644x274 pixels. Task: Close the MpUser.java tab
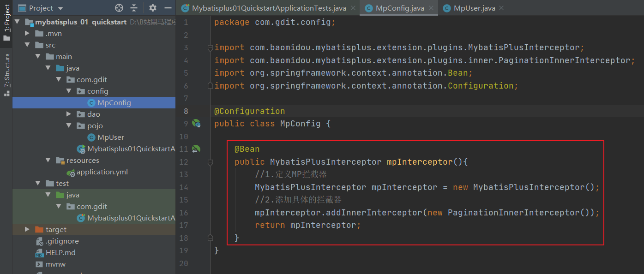tap(501, 8)
